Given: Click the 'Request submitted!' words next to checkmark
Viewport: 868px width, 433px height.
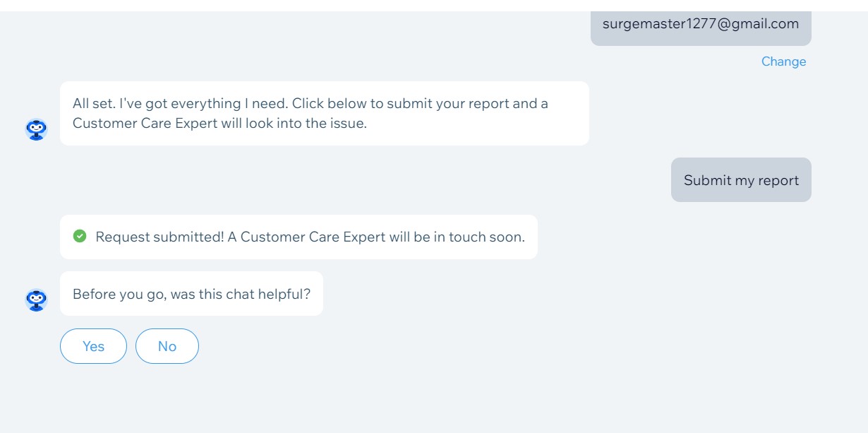Looking at the screenshot, I should pyautogui.click(x=159, y=237).
